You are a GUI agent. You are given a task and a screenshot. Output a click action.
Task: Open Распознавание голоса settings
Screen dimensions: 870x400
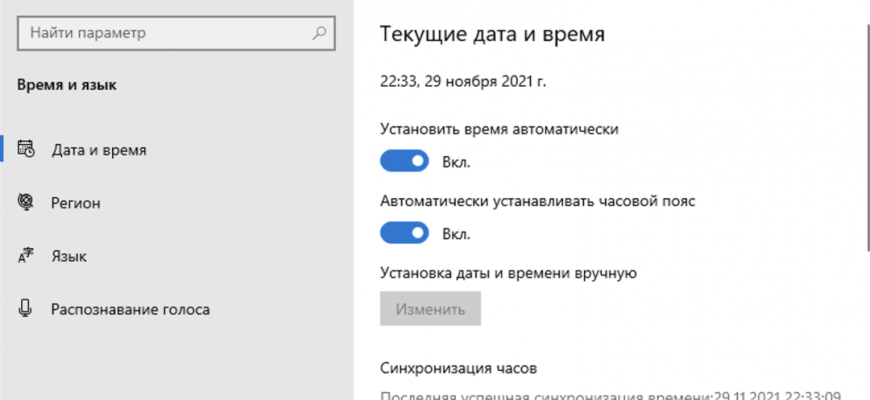click(x=130, y=310)
